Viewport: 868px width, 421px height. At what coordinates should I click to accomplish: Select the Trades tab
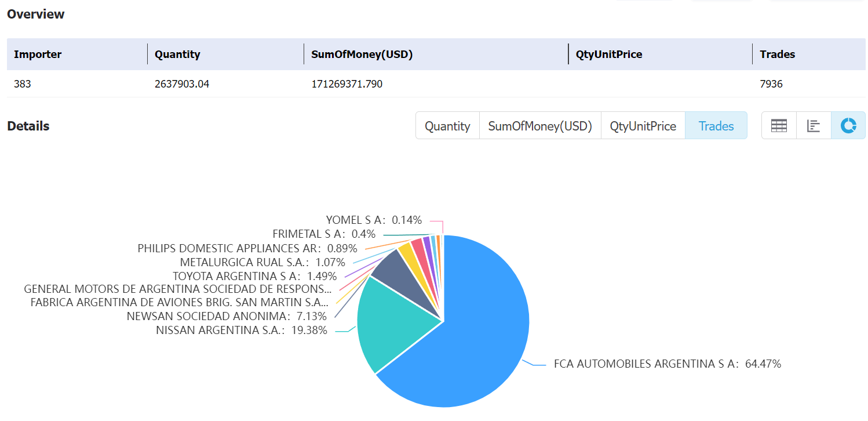(x=716, y=126)
